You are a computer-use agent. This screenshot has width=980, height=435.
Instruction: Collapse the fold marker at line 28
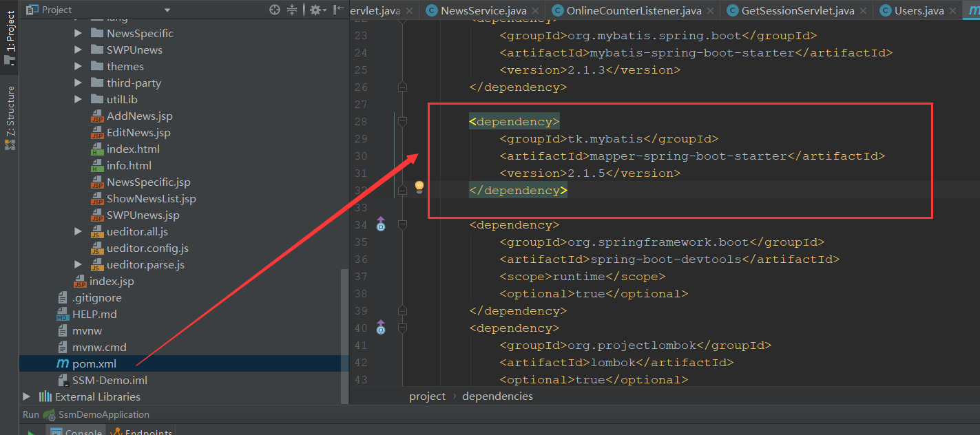(403, 121)
